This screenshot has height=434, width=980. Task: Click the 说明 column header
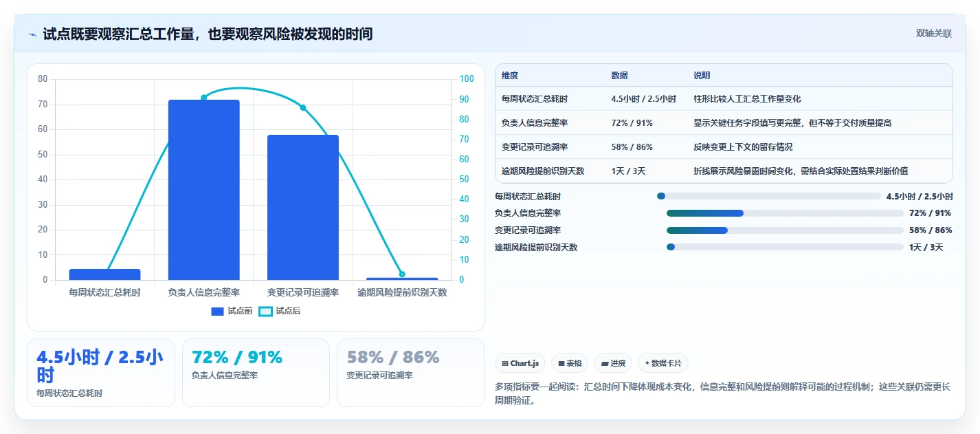(702, 76)
